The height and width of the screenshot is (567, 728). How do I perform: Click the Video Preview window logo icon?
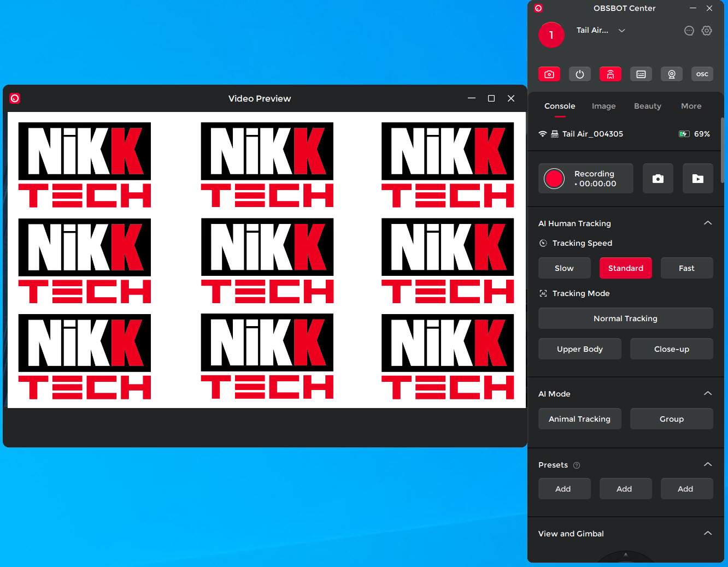pos(15,98)
